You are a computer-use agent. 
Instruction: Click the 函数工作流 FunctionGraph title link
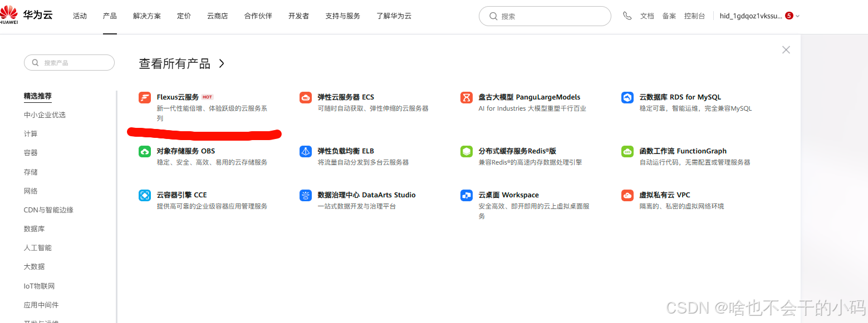[683, 151]
